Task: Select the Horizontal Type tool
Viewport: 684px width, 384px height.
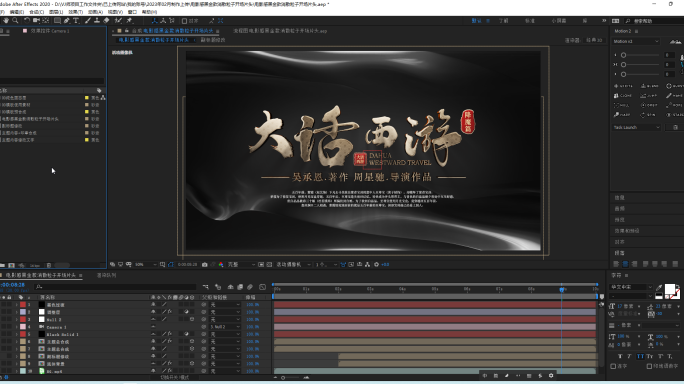Action: [x=76, y=21]
